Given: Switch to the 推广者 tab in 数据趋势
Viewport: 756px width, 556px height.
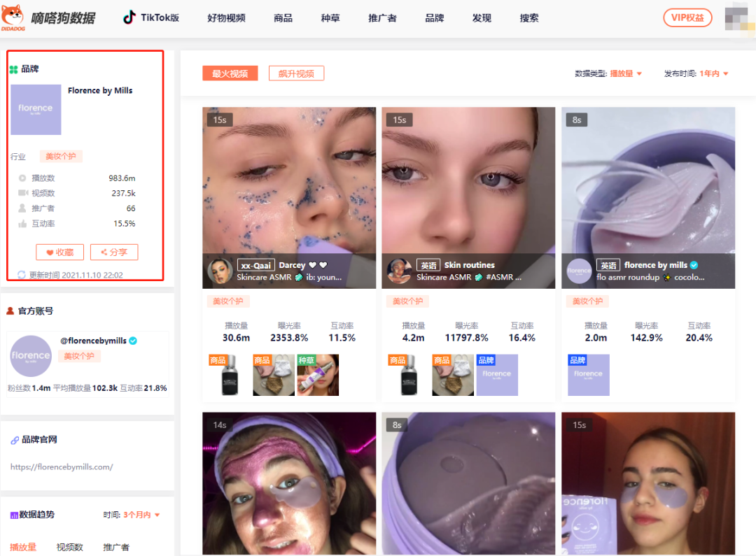Looking at the screenshot, I should coord(115,547).
